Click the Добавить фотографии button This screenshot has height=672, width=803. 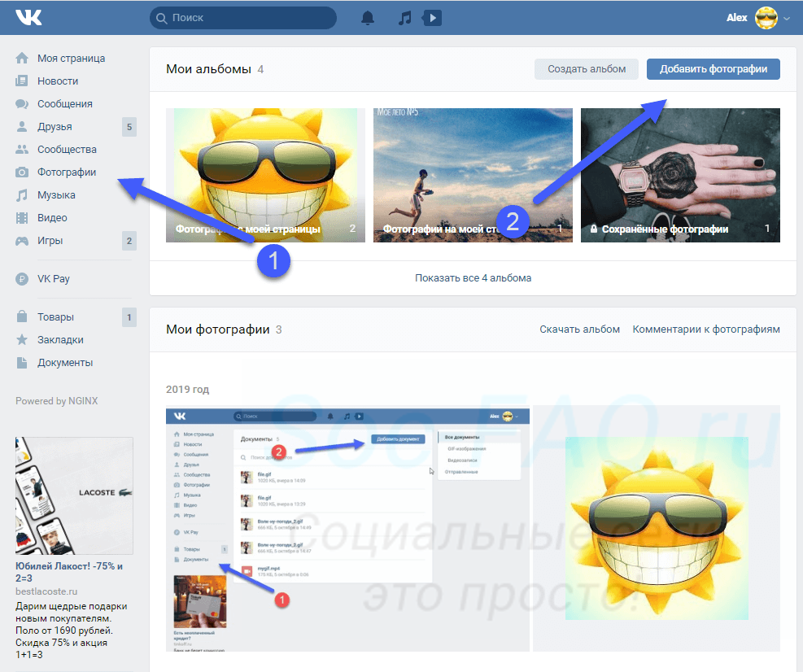coord(714,69)
